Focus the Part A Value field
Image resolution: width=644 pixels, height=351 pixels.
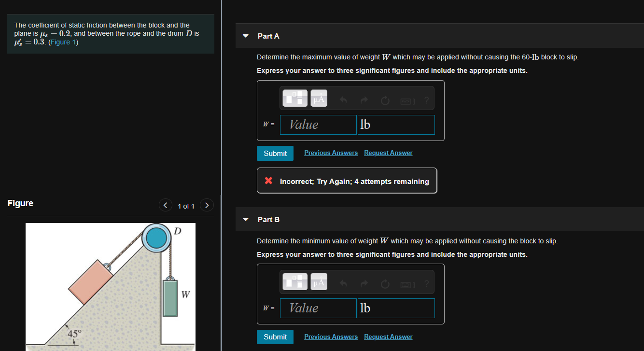[x=319, y=125]
